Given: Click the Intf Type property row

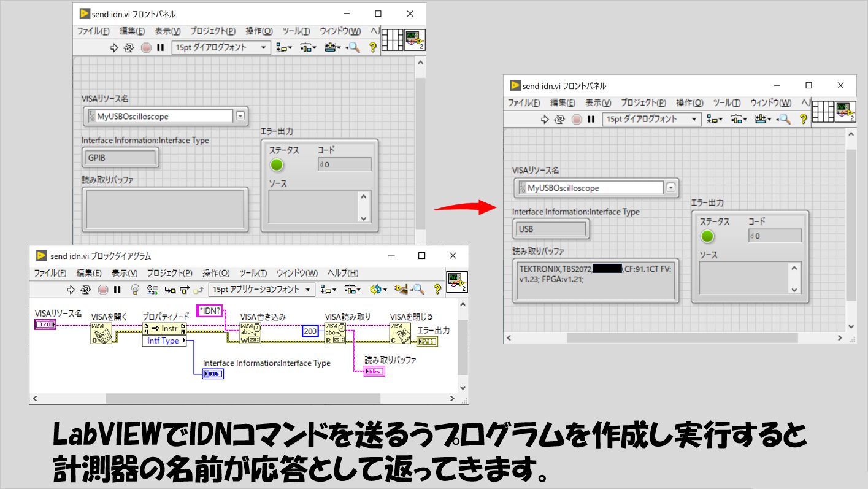Looking at the screenshot, I should click(x=164, y=341).
